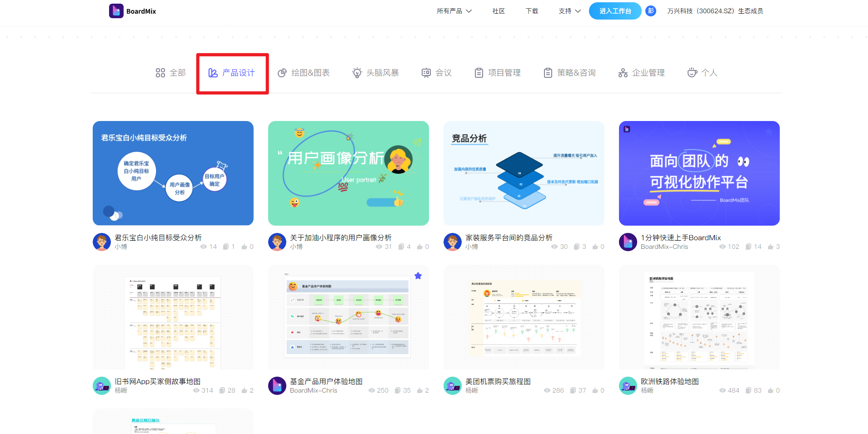
Task: Open template title 美团机票购买旅程图
Action: [x=498, y=381]
